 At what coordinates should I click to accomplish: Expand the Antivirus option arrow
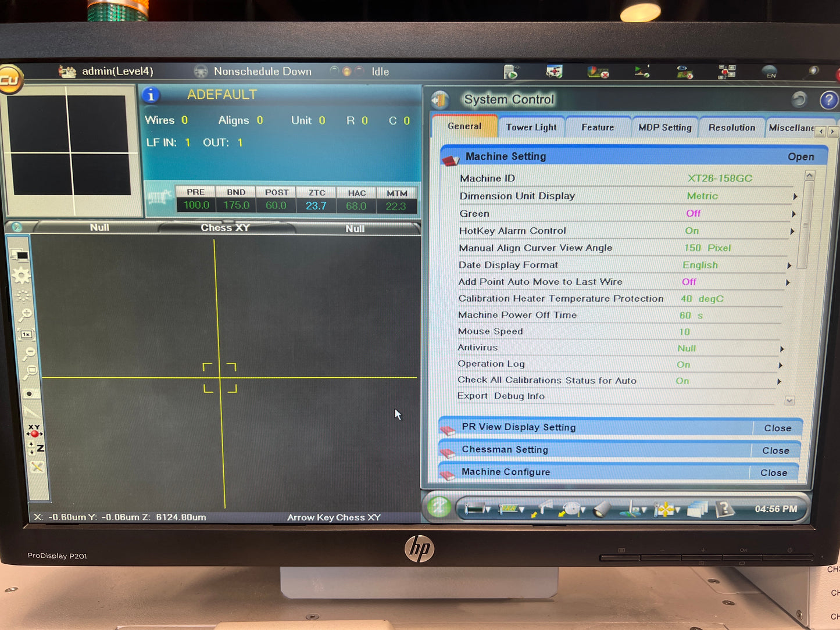click(782, 349)
